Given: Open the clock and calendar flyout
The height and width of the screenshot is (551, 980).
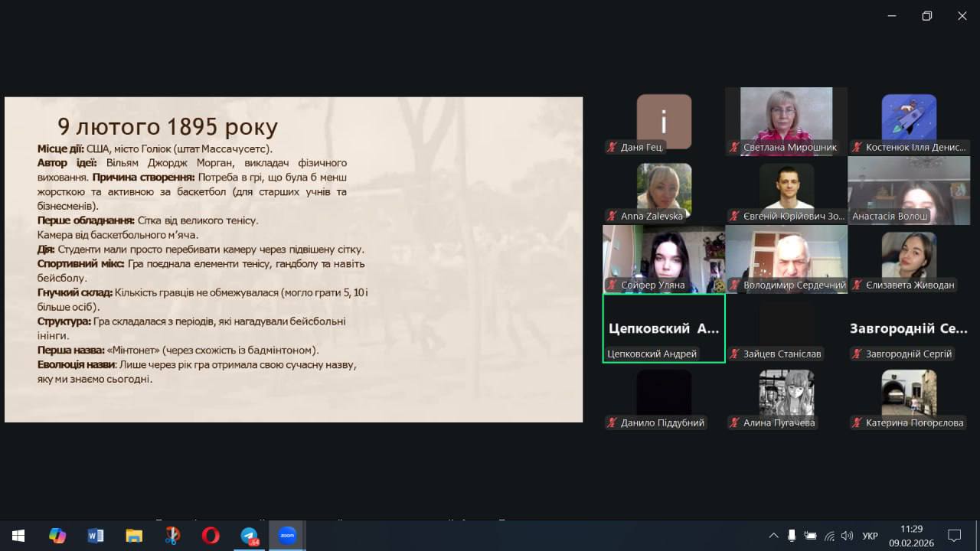Looking at the screenshot, I should click(x=911, y=535).
